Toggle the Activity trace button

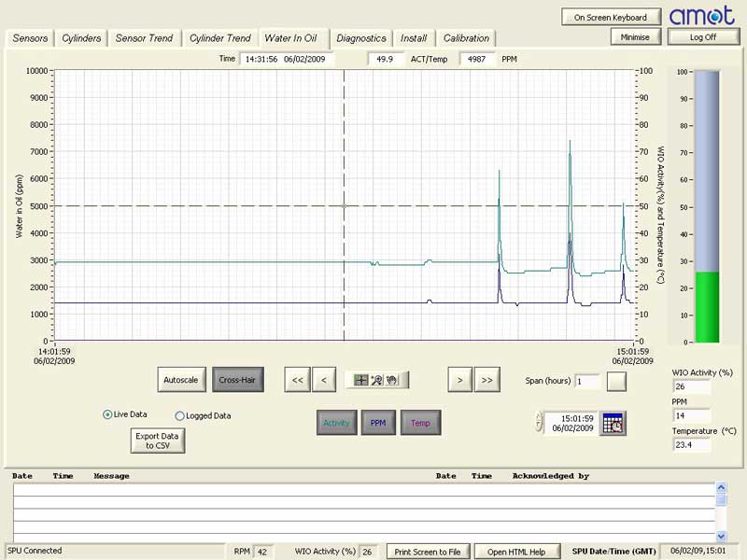pyautogui.click(x=337, y=423)
